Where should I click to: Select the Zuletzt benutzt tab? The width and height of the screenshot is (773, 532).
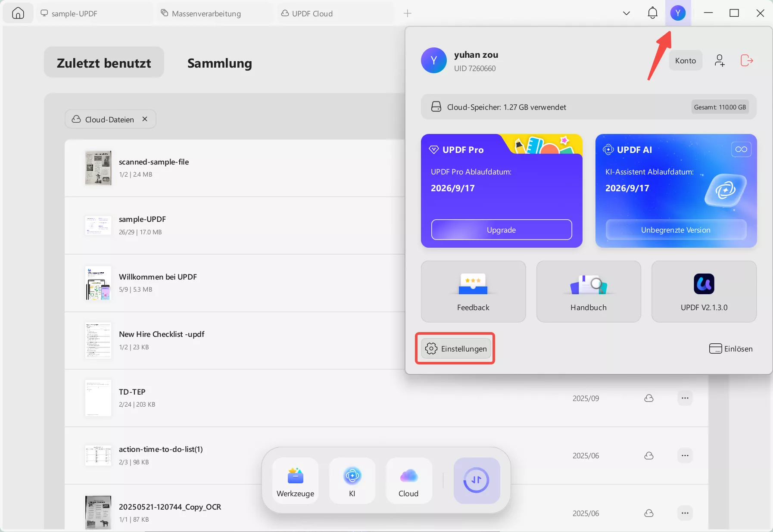point(104,62)
